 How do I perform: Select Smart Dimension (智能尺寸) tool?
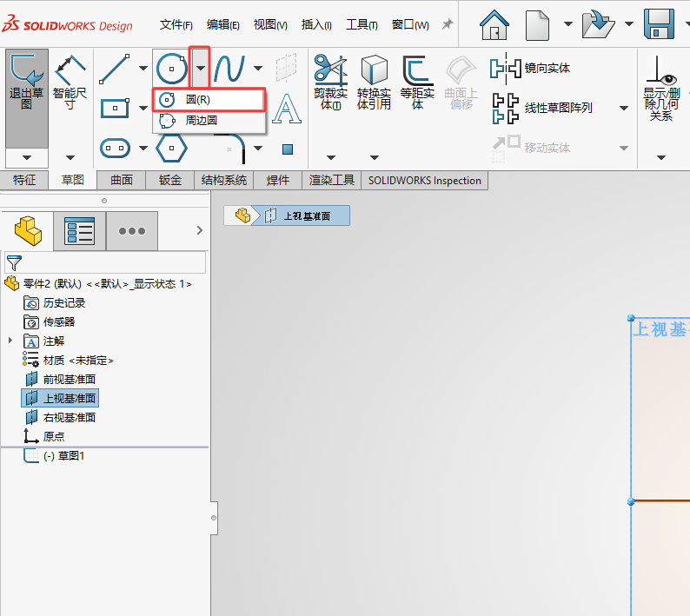click(70, 83)
